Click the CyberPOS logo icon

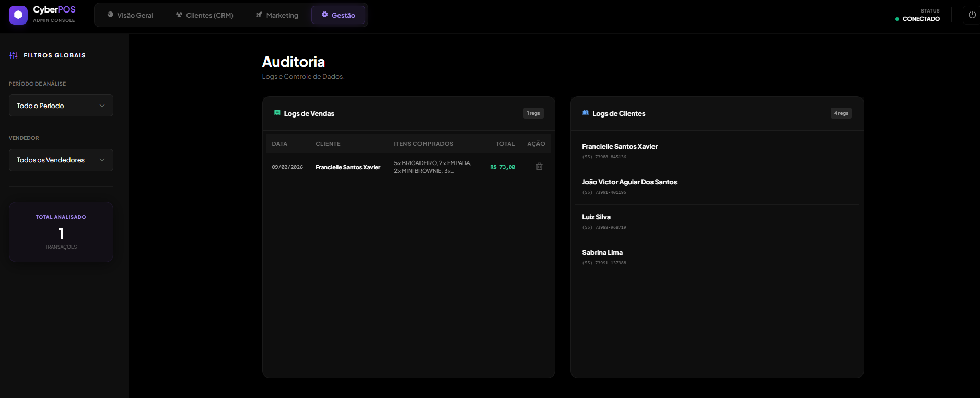tap(18, 15)
